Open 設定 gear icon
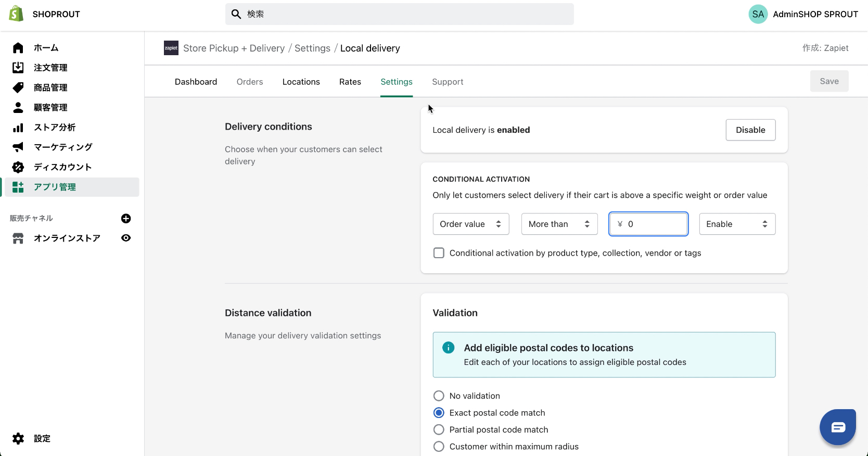The image size is (868, 456). point(18,439)
